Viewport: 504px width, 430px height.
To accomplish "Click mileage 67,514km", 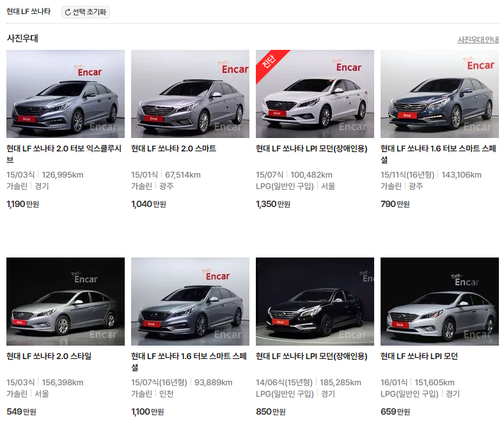I will (x=182, y=174).
